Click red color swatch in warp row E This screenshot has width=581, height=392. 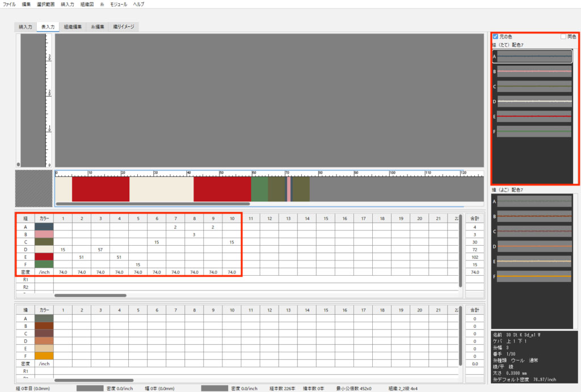[x=44, y=256]
